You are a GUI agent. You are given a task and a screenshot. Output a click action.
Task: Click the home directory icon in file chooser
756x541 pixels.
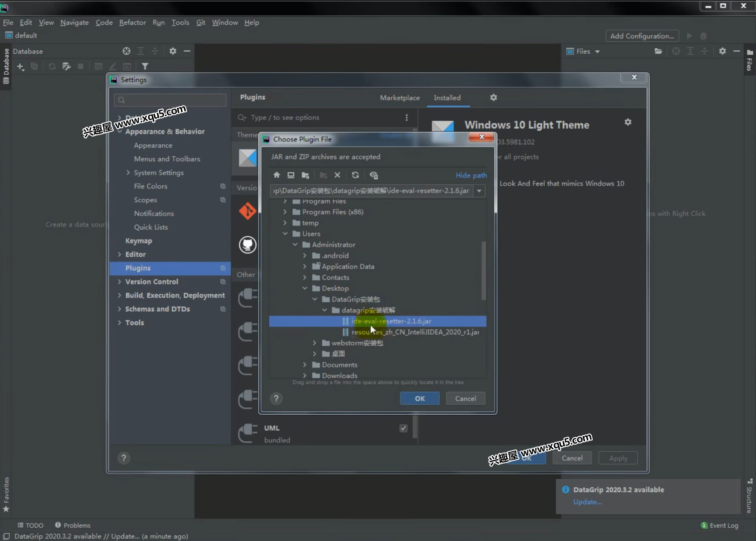pos(276,175)
